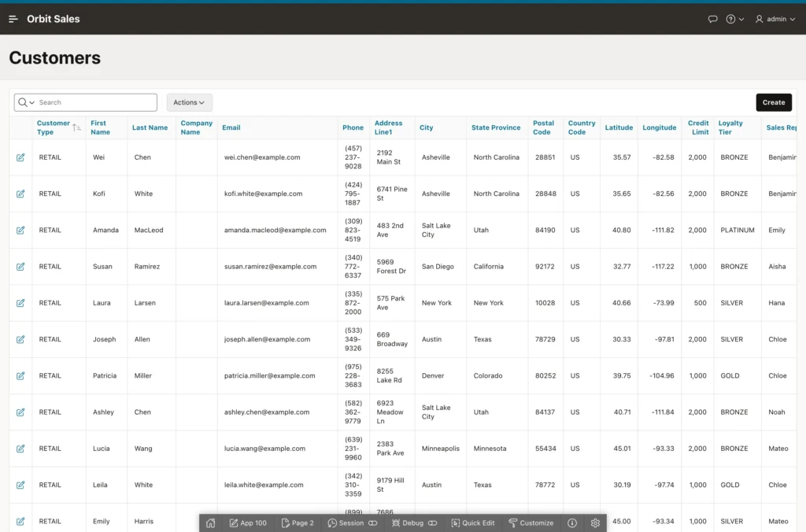Open the feedback comment icon
Viewport: 806px width, 532px height.
(712, 19)
